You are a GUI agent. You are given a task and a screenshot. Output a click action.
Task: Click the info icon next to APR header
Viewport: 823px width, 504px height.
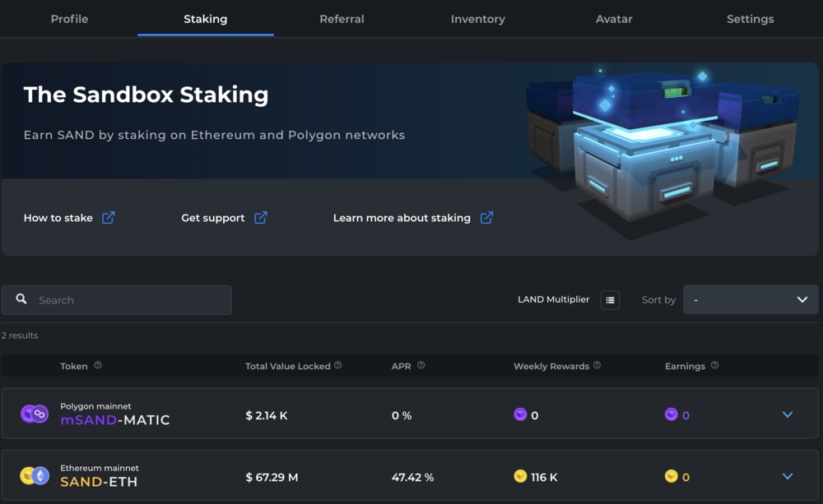coord(421,366)
